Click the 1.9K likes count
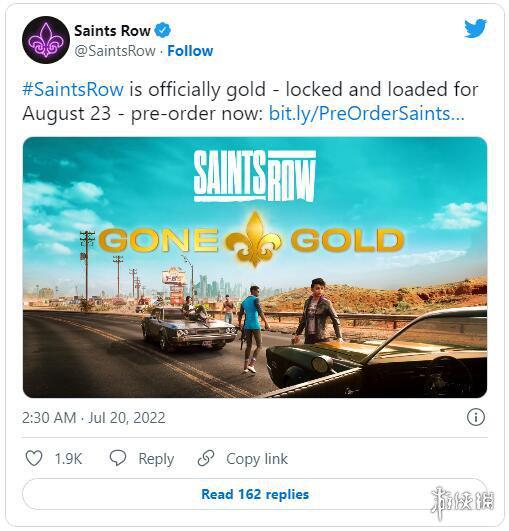509x531 pixels. (x=68, y=459)
